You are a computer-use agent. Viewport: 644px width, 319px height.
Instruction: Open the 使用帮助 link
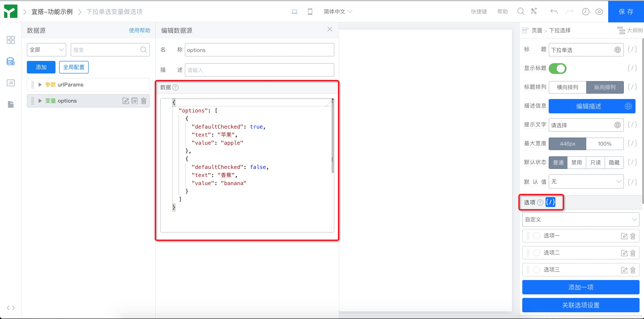(x=139, y=30)
